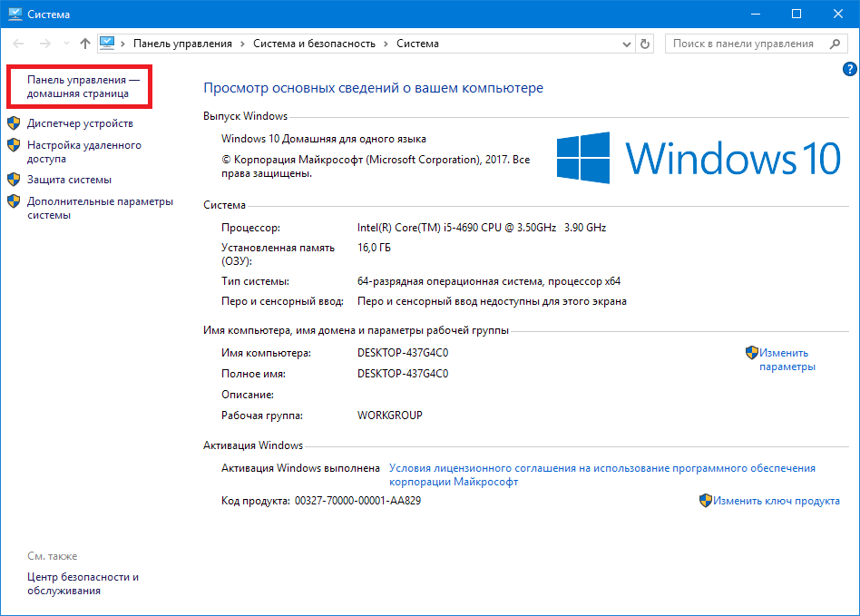Click the Система window title icon

pyautogui.click(x=15, y=14)
